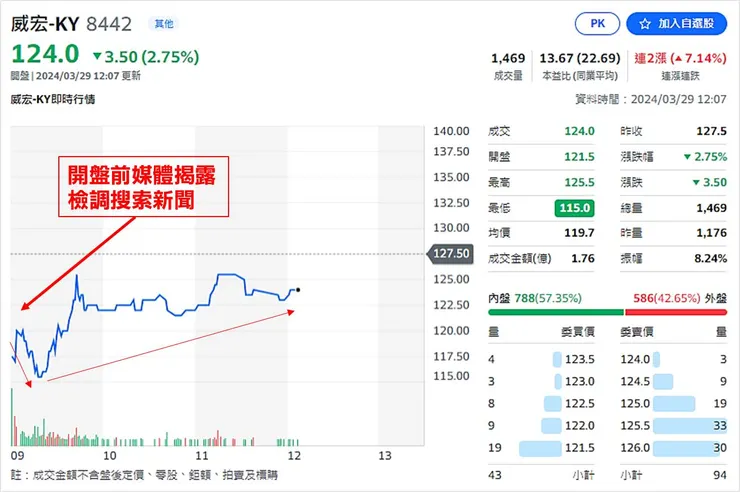Click ask price 125.5 in order book
740x492 pixels.
pos(635,426)
